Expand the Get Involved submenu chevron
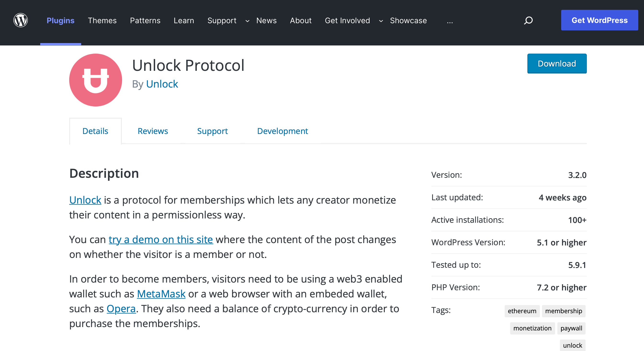The width and height of the screenshot is (644, 351). [381, 21]
